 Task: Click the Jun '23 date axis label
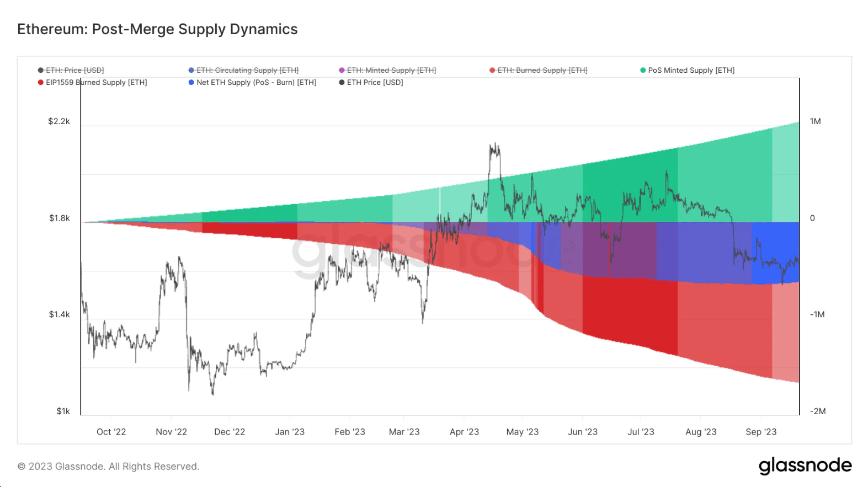[583, 432]
